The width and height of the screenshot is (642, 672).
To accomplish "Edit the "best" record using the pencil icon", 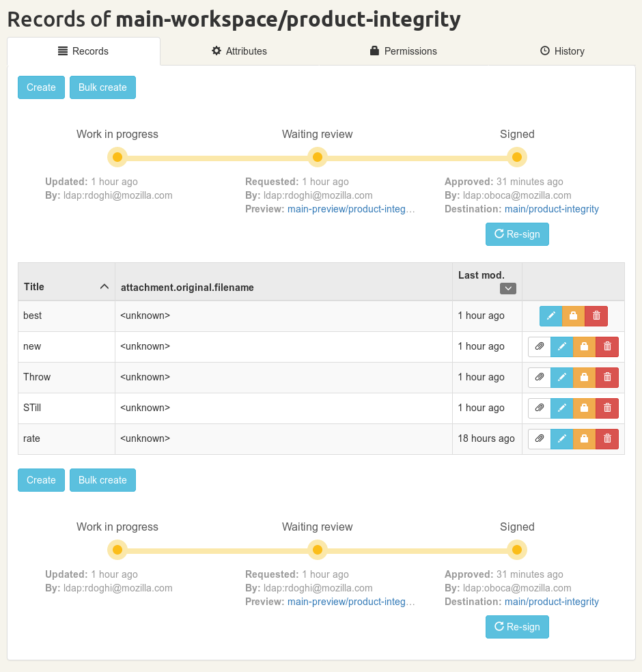I will click(550, 316).
